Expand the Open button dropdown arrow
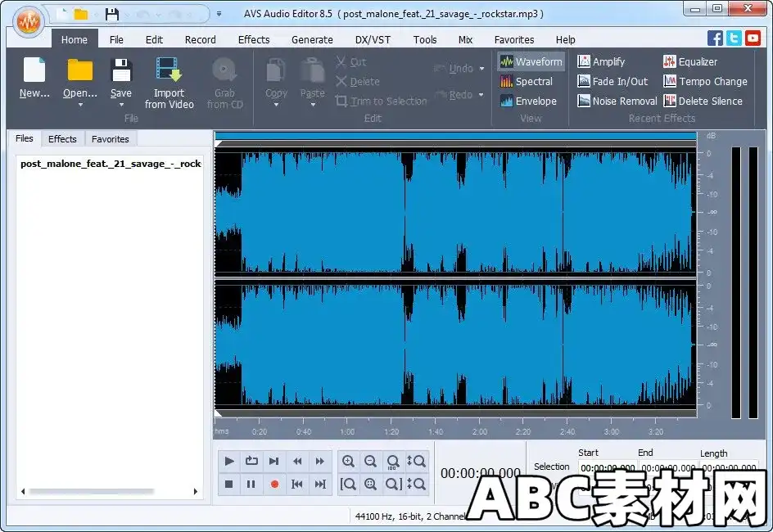 (x=80, y=105)
